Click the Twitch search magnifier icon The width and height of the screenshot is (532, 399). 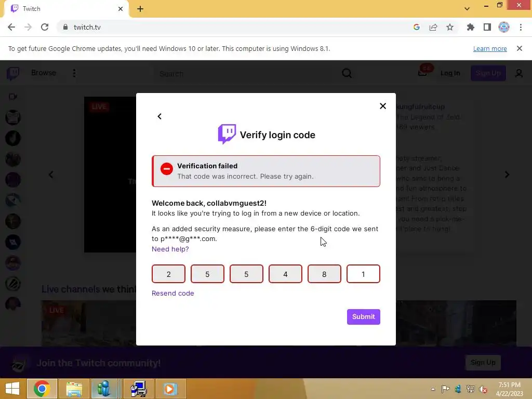tap(347, 73)
